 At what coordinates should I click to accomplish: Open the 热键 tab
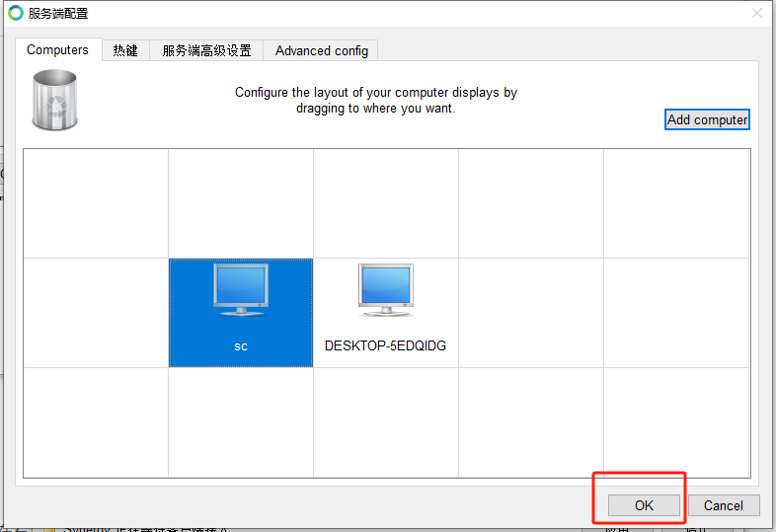click(125, 50)
